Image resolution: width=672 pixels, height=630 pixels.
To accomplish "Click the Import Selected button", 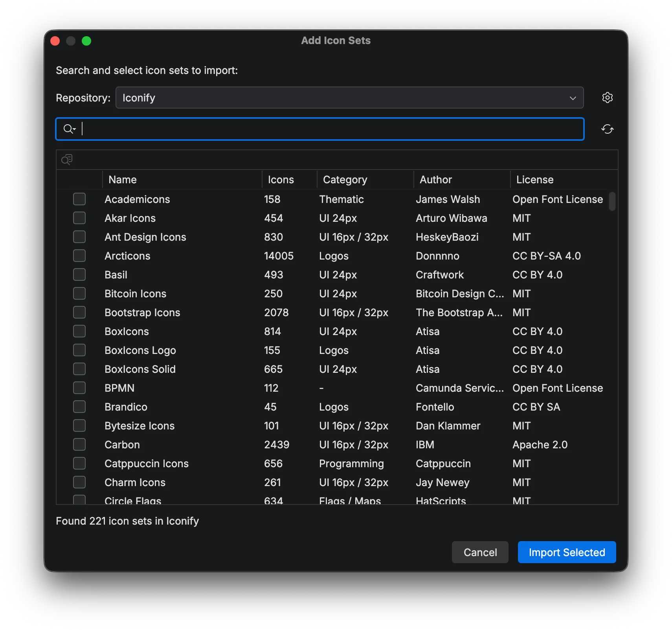I will click(x=567, y=552).
